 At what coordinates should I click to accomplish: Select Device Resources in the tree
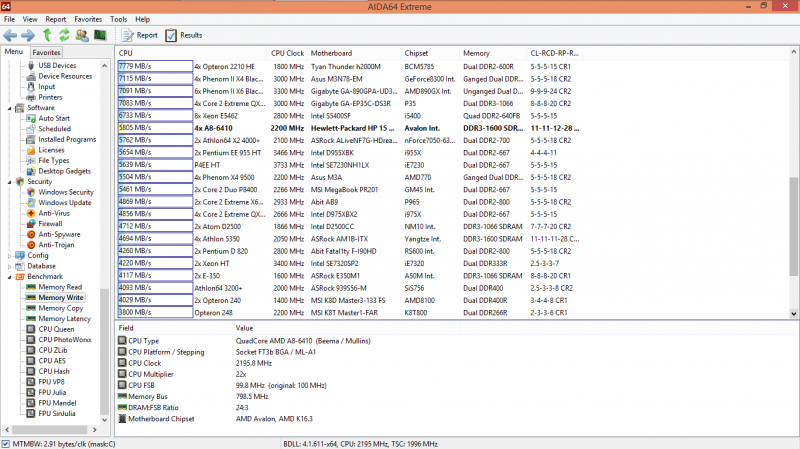[x=65, y=76]
